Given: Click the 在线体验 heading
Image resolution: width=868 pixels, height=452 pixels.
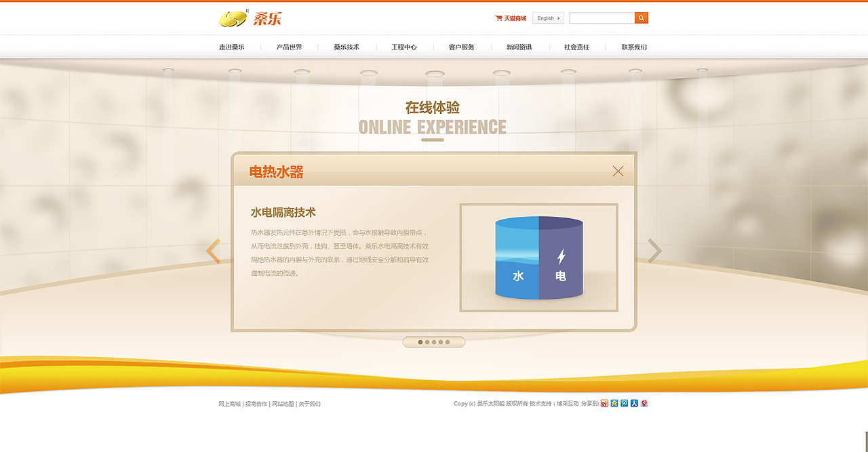Looking at the screenshot, I should [x=433, y=108].
